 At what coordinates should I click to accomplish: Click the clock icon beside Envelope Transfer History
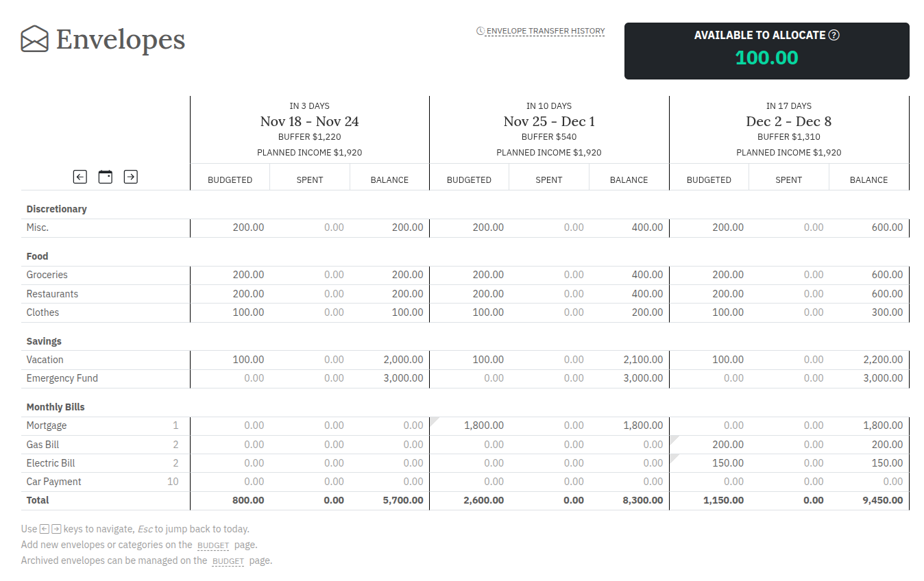479,31
